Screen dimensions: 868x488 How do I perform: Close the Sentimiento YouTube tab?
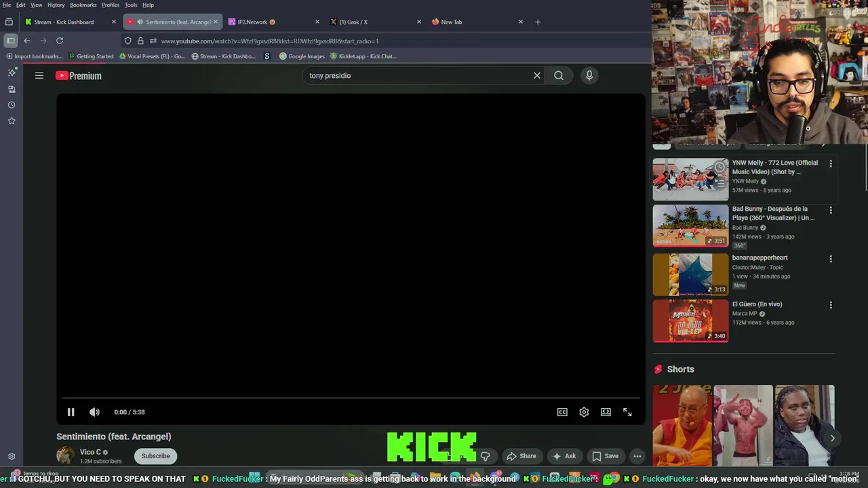tap(216, 22)
